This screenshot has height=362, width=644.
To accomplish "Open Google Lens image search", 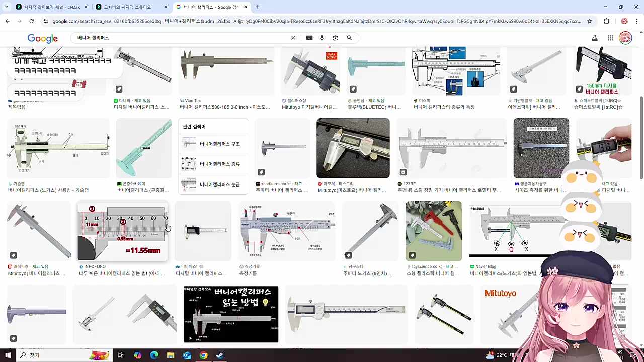I will point(335,38).
